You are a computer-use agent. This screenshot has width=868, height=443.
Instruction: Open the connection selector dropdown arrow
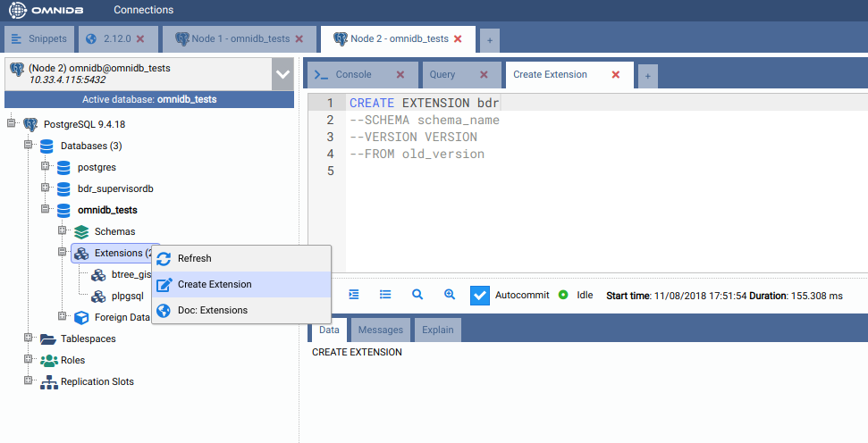[282, 74]
